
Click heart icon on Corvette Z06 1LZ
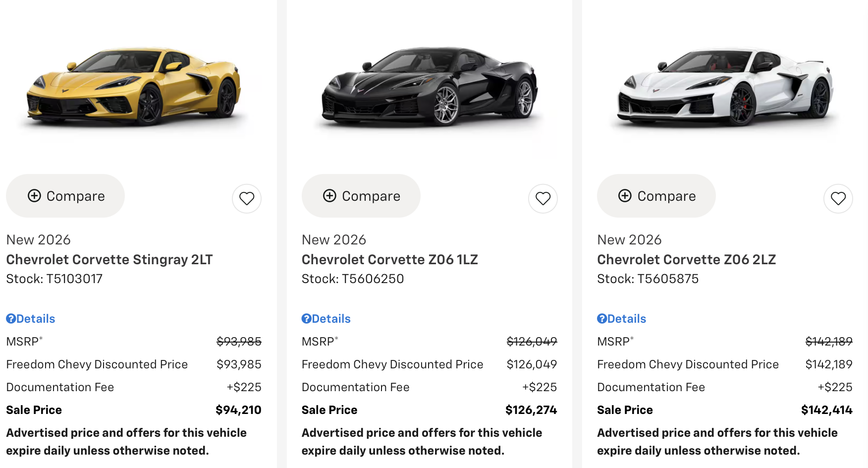pos(543,199)
